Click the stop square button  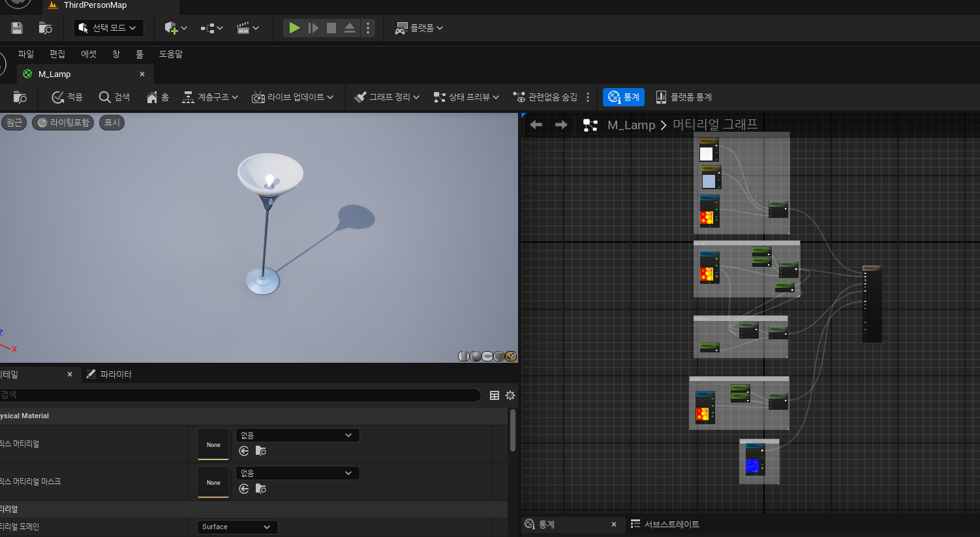point(331,28)
